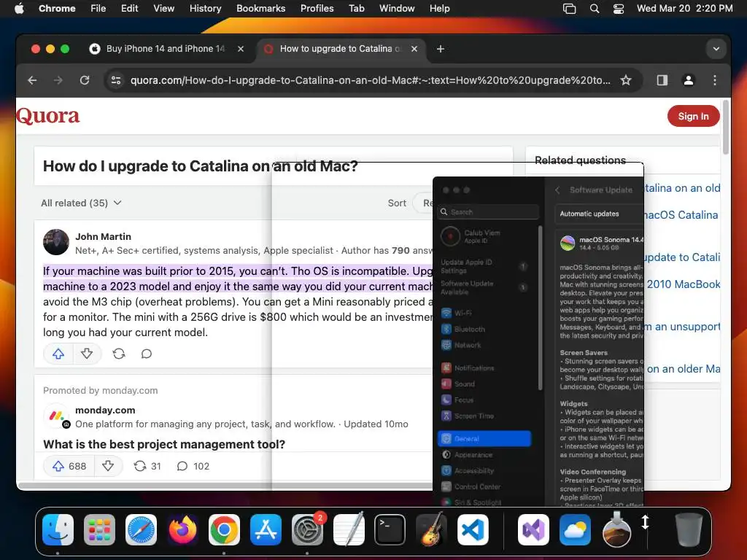Upvote John Martin's answer
Screen dimensions: 747x560
(58, 354)
